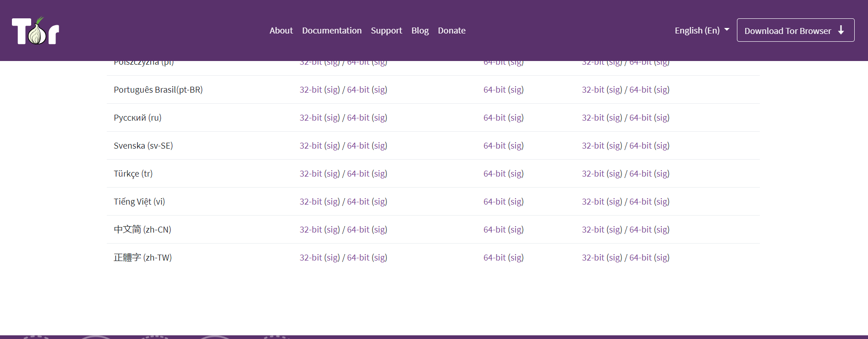Open the English (En) language dropdown
The width and height of the screenshot is (868, 339).
point(702,30)
